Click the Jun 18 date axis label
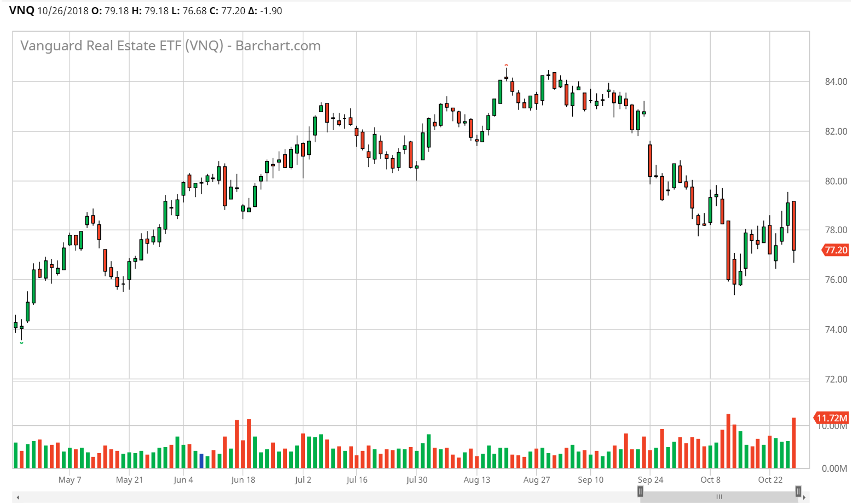Viewport: 858px width, 504px height. click(x=243, y=480)
